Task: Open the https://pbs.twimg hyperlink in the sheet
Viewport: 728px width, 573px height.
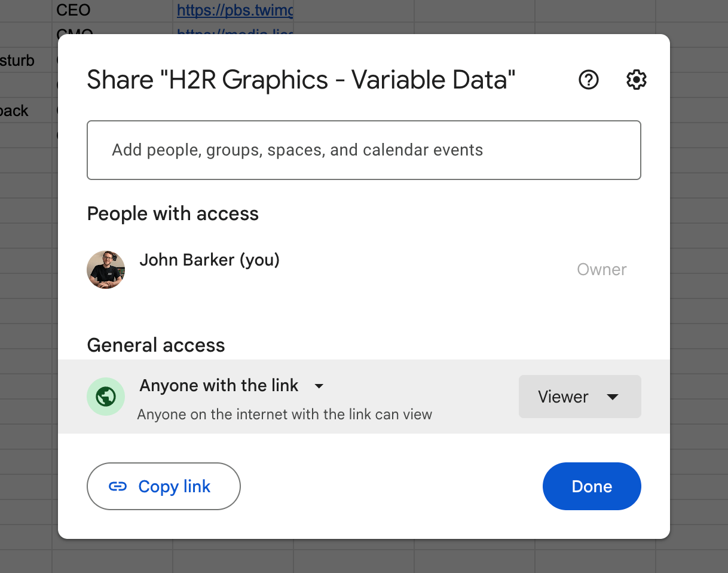Action: [234, 10]
